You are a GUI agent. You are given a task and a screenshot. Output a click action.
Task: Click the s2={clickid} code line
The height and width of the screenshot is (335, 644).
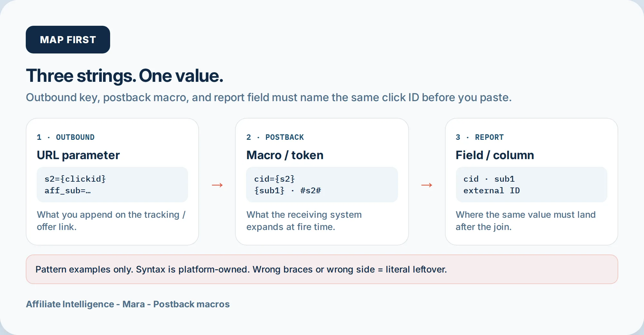tap(75, 179)
